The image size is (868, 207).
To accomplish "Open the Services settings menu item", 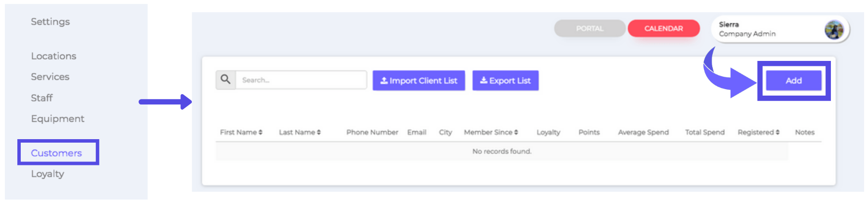I will pyautogui.click(x=50, y=77).
